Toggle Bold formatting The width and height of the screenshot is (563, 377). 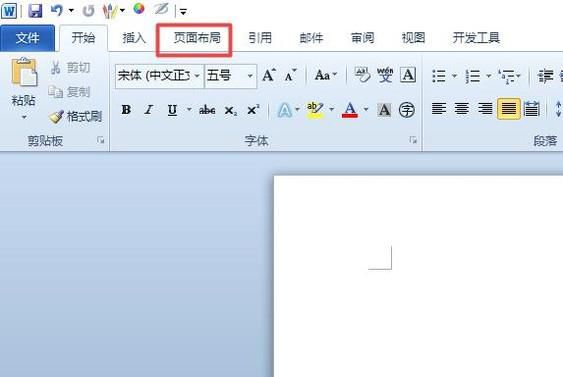coord(126,110)
